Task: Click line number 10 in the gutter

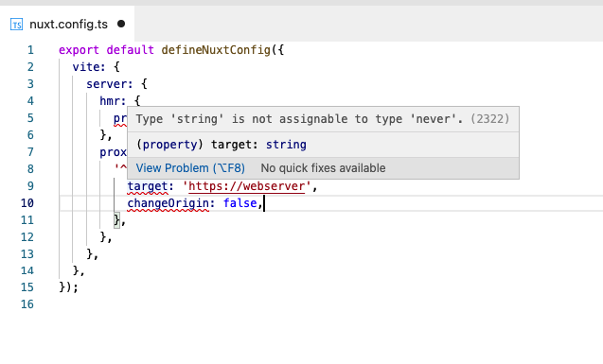Action: pos(27,203)
